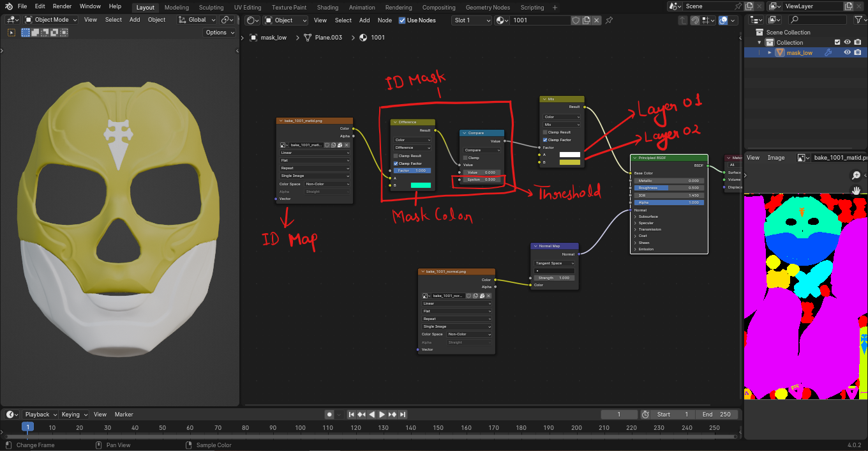This screenshot has width=868, height=451.
Task: Click the pan hand icon in image editor
Action: [857, 190]
